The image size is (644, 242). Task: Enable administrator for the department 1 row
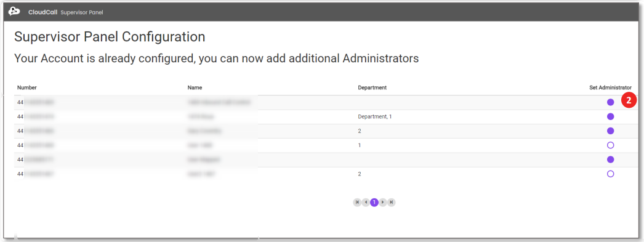point(610,145)
